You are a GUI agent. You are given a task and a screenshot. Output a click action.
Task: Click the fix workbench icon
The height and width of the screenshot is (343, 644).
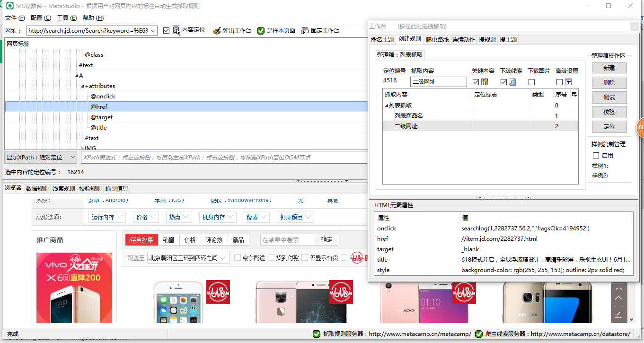305,30
